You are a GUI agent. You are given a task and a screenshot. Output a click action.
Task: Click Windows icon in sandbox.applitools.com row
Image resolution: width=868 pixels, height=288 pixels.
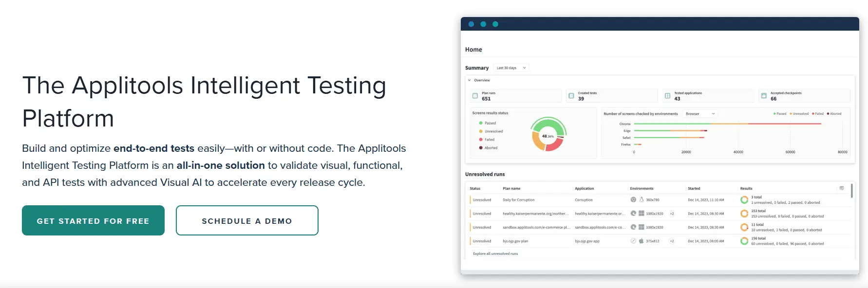642,227
